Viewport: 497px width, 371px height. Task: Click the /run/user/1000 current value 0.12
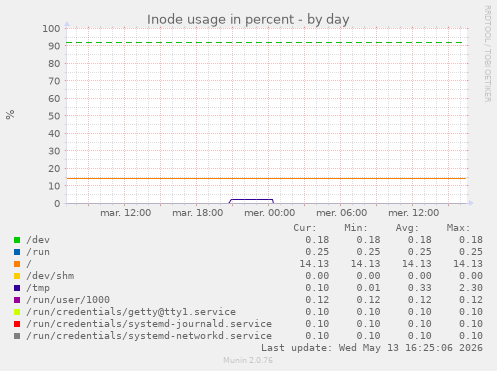317,300
